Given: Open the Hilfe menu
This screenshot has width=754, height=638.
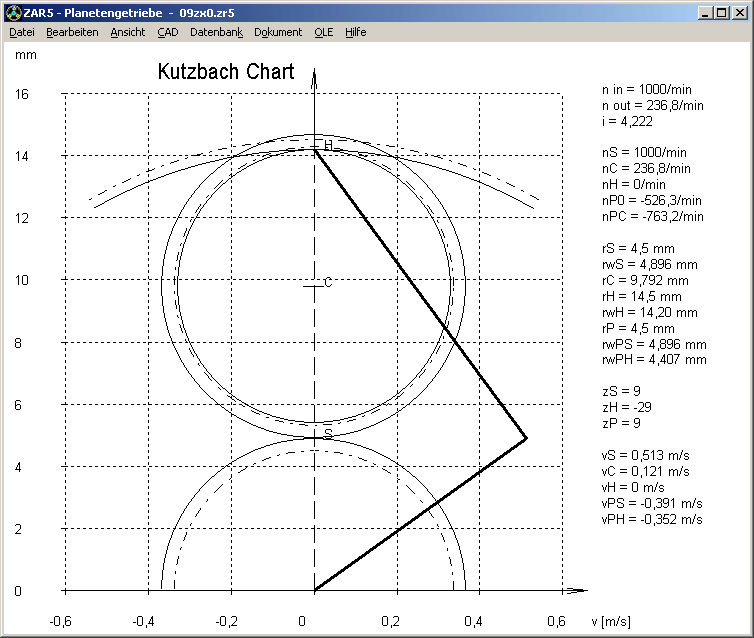Looking at the screenshot, I should (355, 32).
